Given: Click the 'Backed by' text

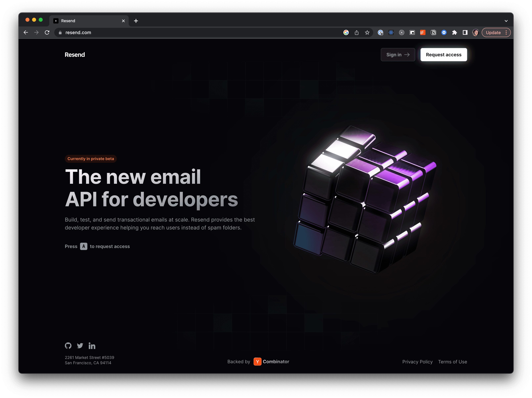Looking at the screenshot, I should [239, 361].
